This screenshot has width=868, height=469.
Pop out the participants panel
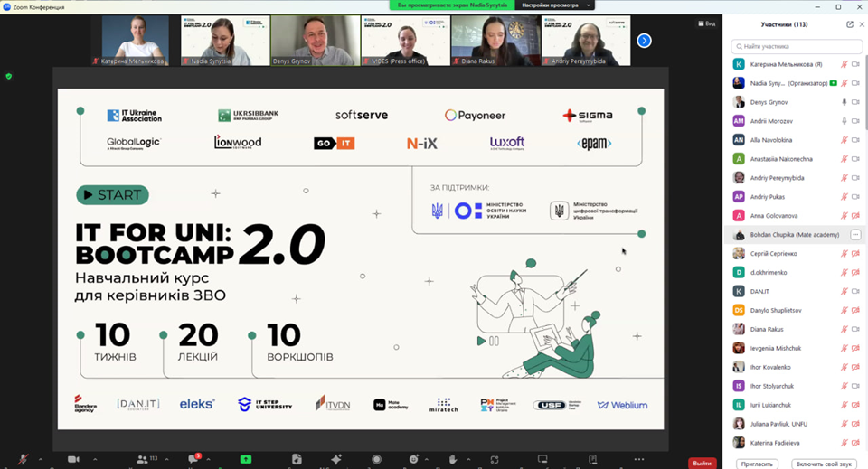[850, 24]
